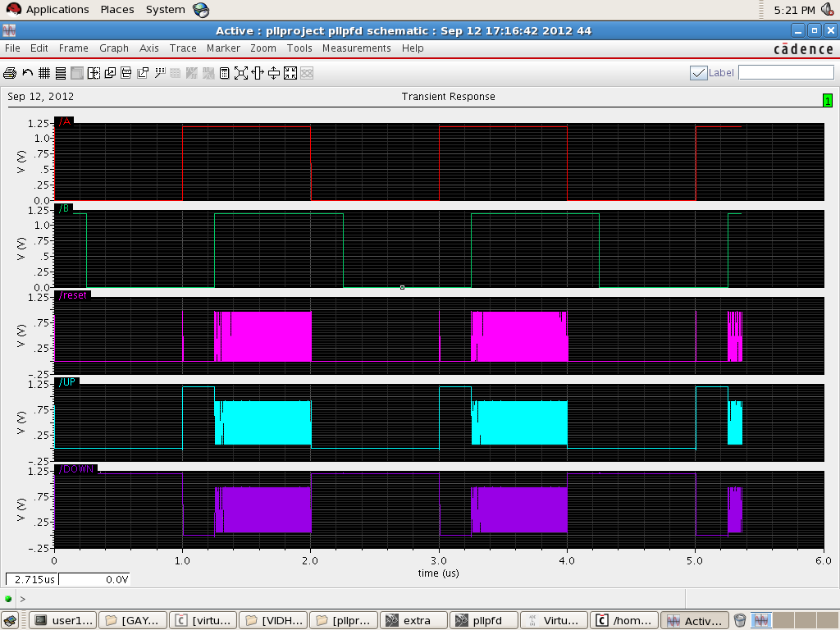This screenshot has width=840, height=630.
Task: Click the show desktop taskbar icon
Action: click(x=10, y=620)
